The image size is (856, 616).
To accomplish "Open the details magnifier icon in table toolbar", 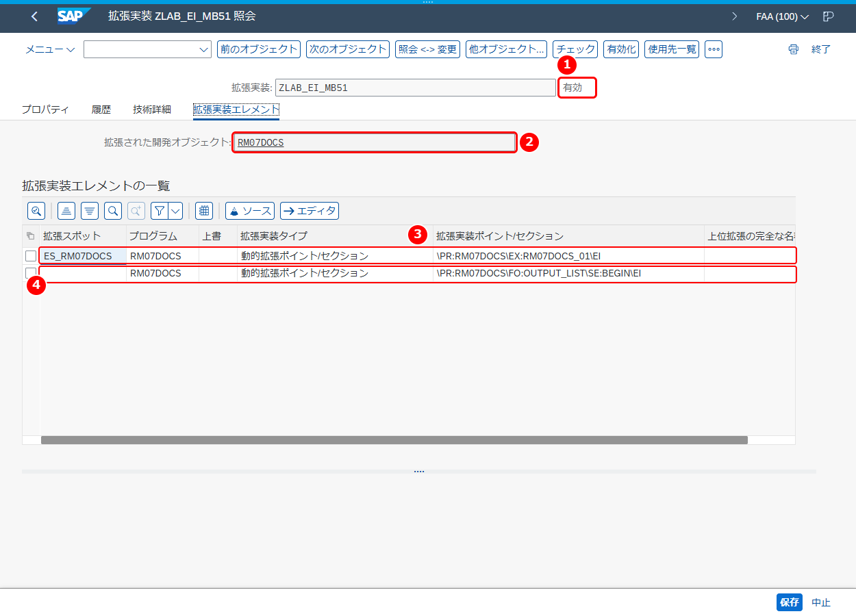I will 36,211.
